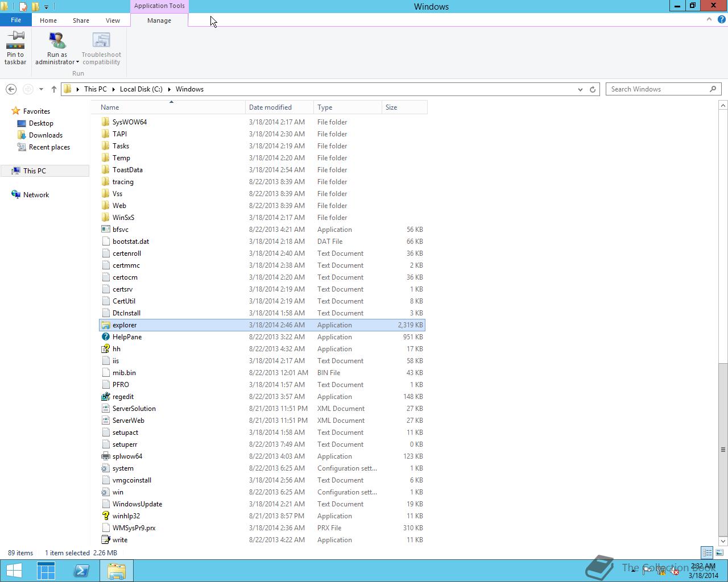Screen dimensions: 728x582
Task: Open the Start button on taskbar
Action: 14,571
